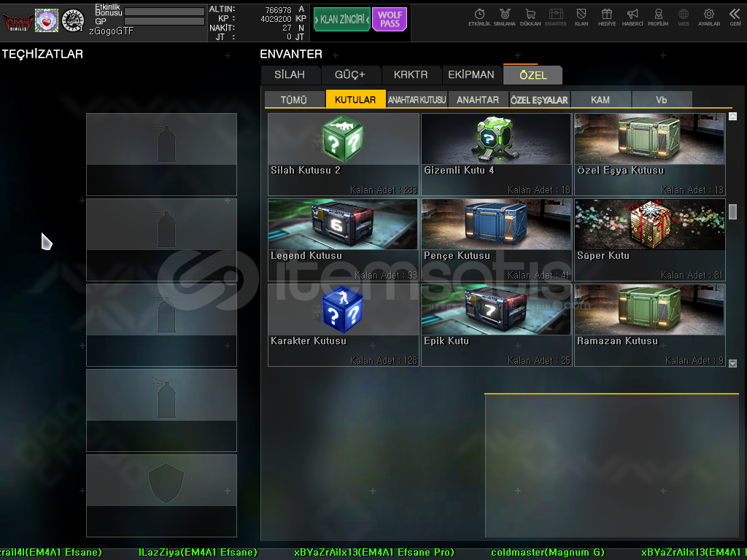Click ticker text xBYaZrAilx13(EM4A1 Efsane Pro)
The height and width of the screenshot is (560, 747).
coord(374,553)
